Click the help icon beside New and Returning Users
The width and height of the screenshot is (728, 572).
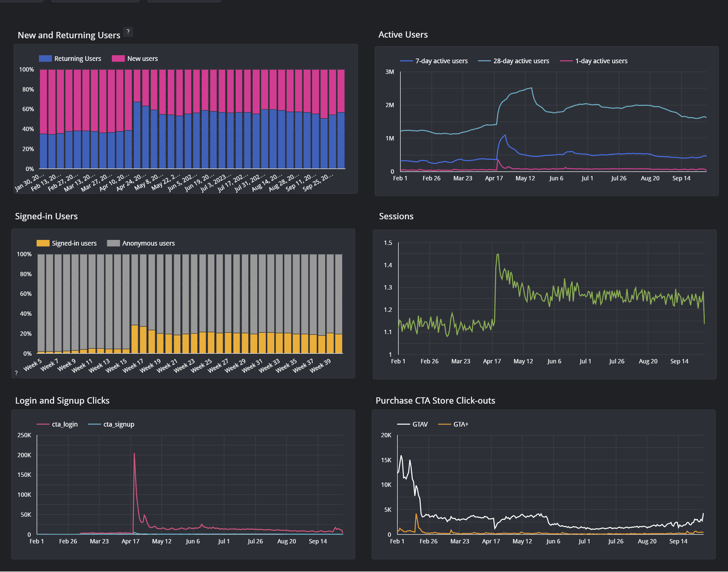[128, 32]
